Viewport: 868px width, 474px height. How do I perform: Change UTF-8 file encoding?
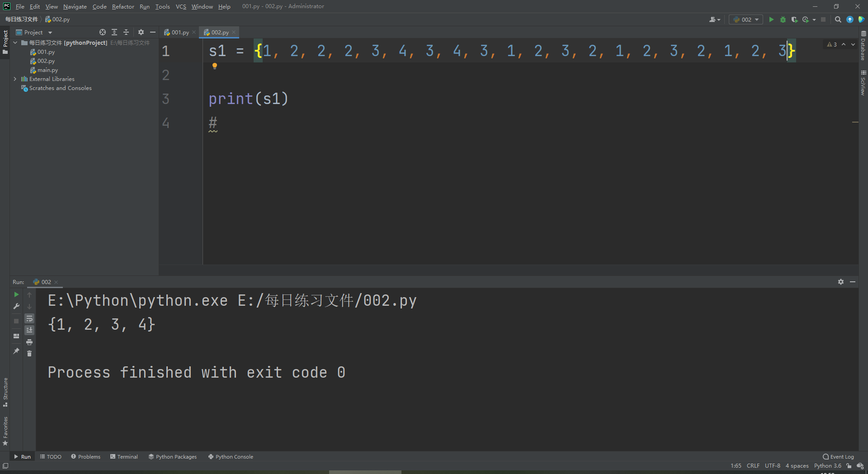click(x=772, y=466)
